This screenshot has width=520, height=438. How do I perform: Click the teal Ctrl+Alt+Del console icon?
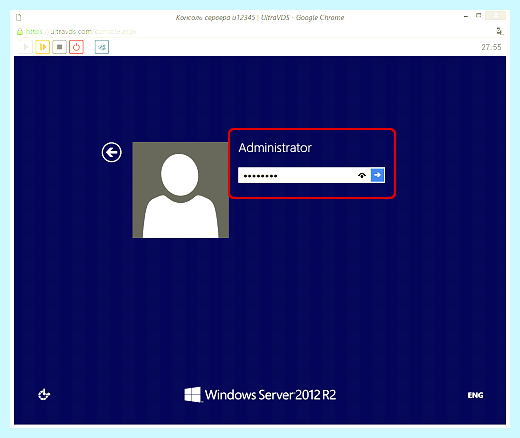[x=102, y=47]
